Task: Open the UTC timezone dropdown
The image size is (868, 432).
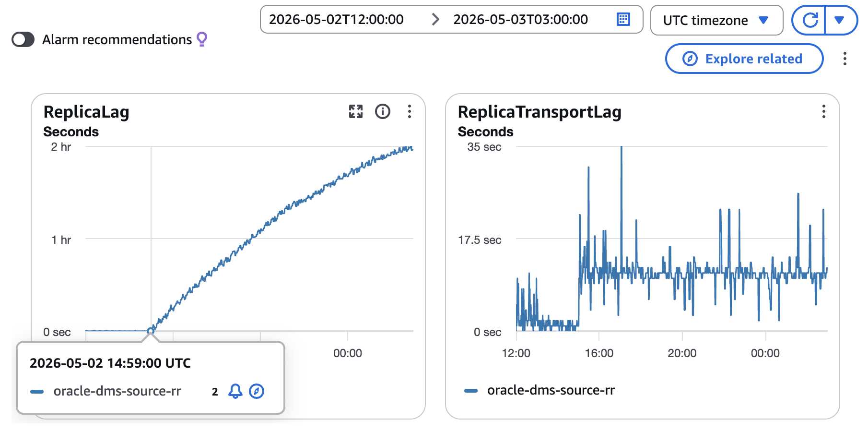Action: pos(716,20)
